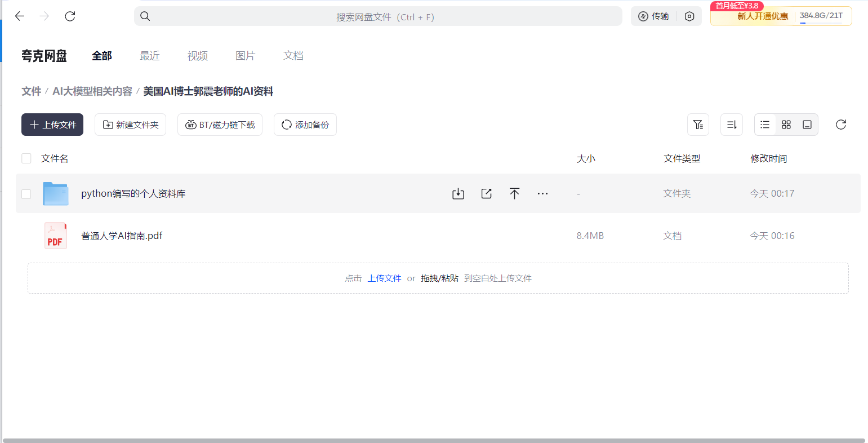
Task: Open BT/磁力链下载 dialog
Action: coord(220,125)
